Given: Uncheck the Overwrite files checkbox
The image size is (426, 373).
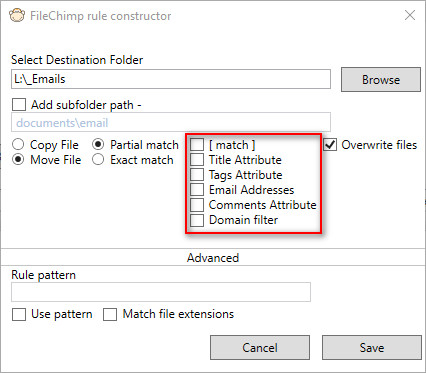Looking at the screenshot, I should point(330,145).
